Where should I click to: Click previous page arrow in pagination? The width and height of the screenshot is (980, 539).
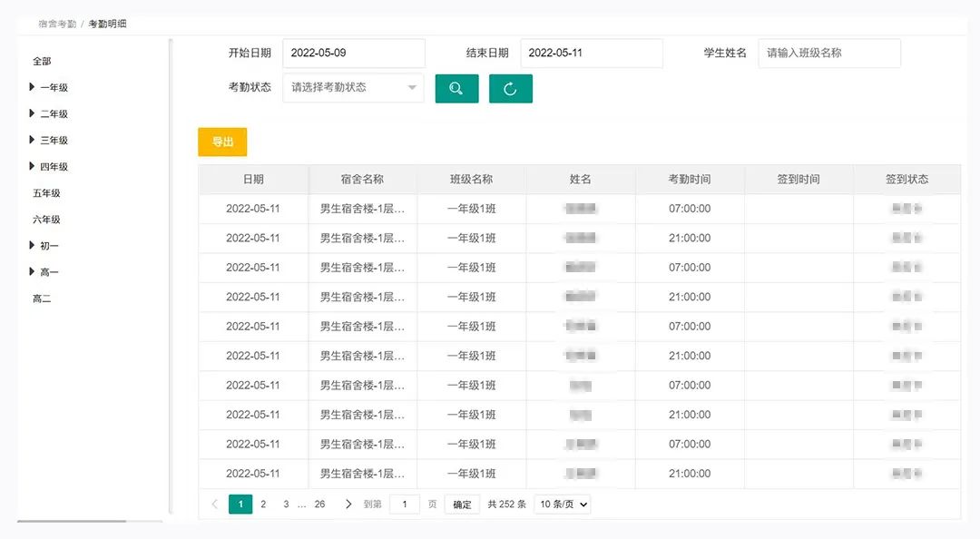(x=214, y=504)
